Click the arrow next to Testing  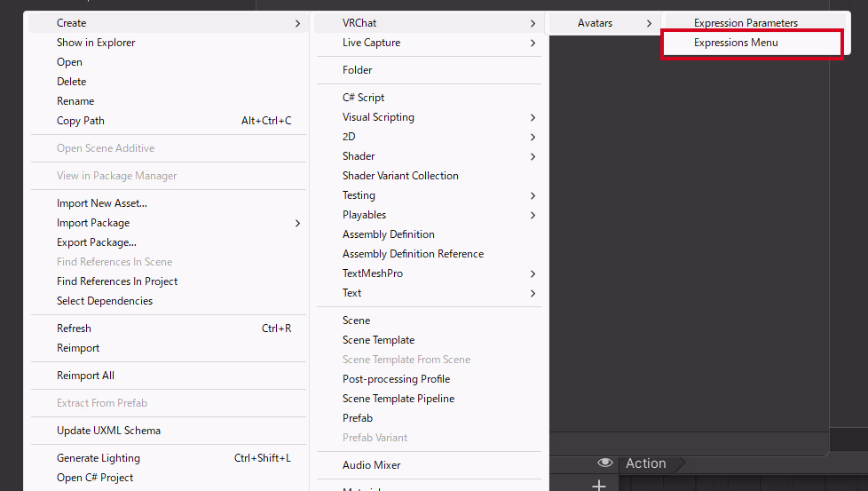coord(533,196)
